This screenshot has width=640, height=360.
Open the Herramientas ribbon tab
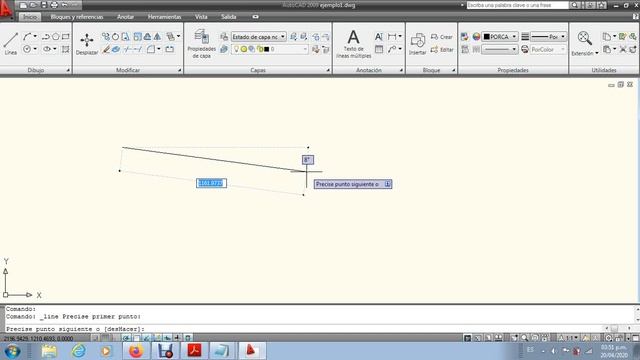[x=164, y=17]
